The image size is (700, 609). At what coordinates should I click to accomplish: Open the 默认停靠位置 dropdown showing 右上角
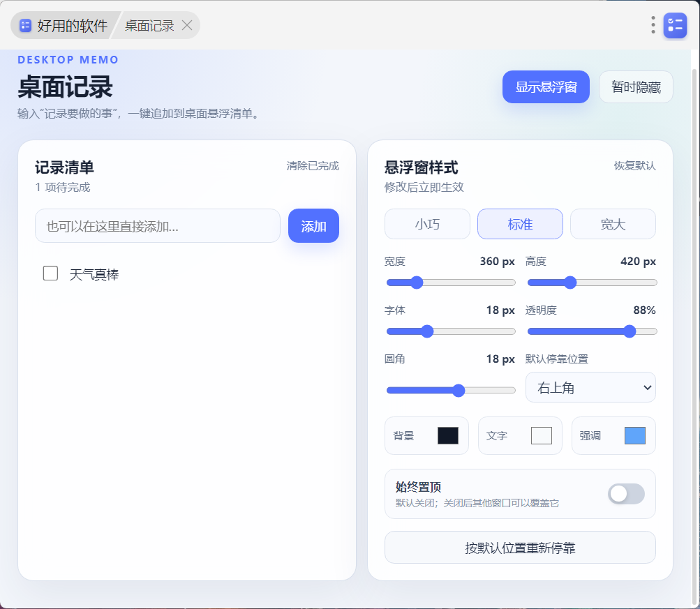point(590,387)
